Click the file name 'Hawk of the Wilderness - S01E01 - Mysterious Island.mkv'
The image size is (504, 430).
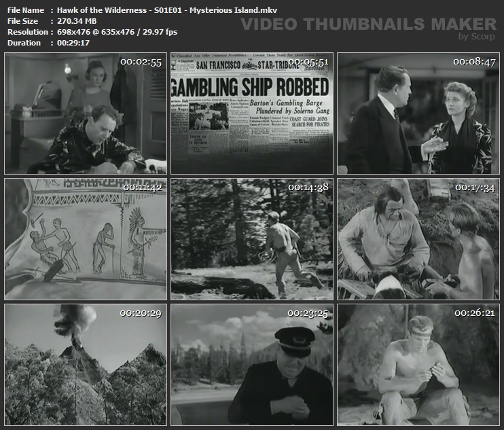[167, 10]
